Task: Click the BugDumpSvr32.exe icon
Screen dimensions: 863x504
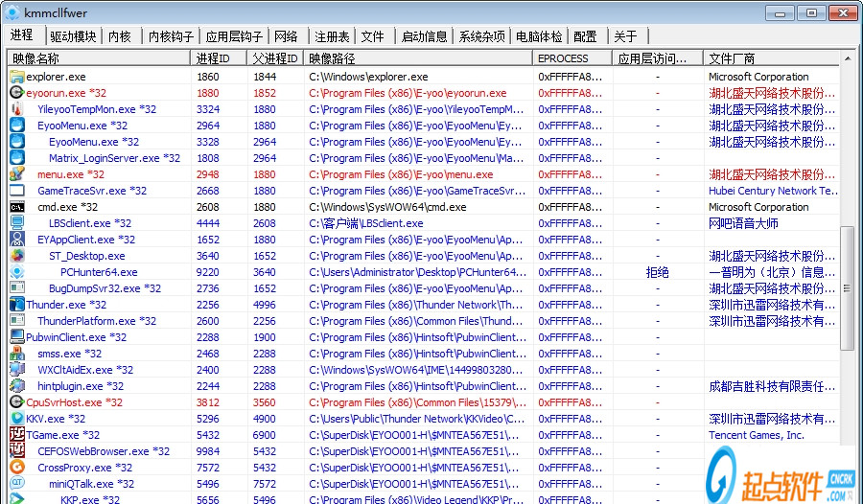Action: [17, 287]
